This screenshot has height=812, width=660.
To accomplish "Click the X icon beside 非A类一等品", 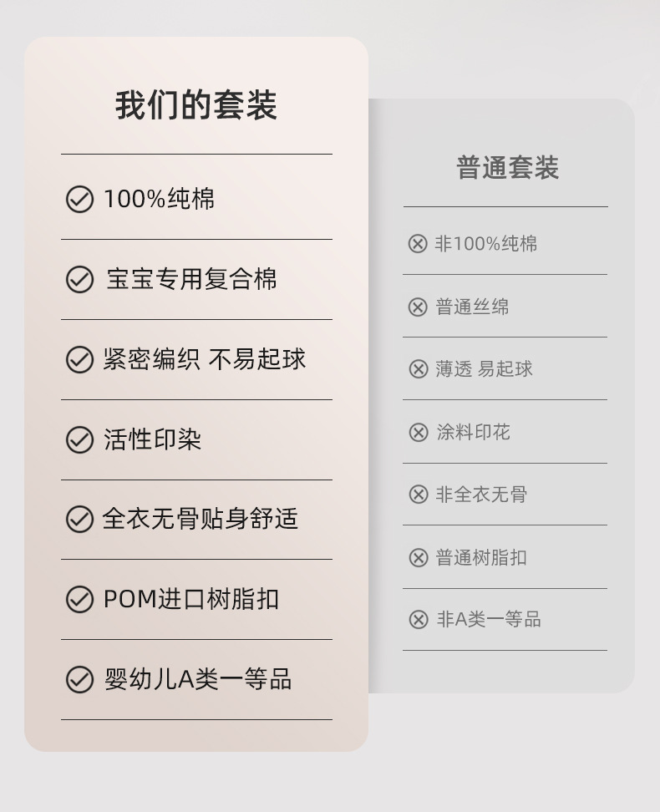I will click(x=419, y=620).
